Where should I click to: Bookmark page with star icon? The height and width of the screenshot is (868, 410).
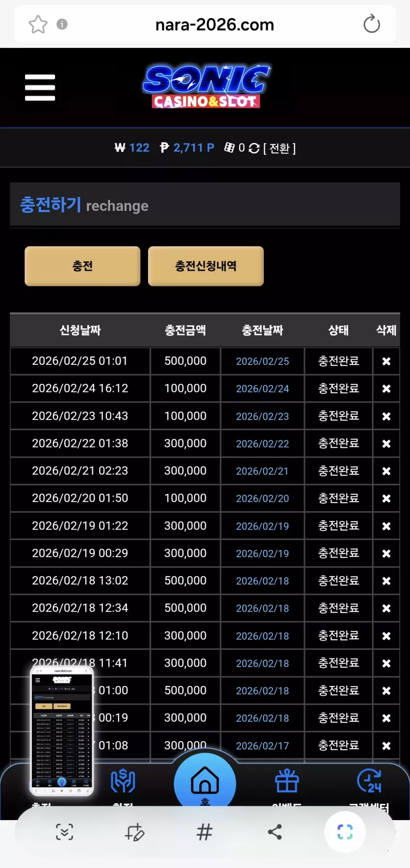(x=38, y=24)
